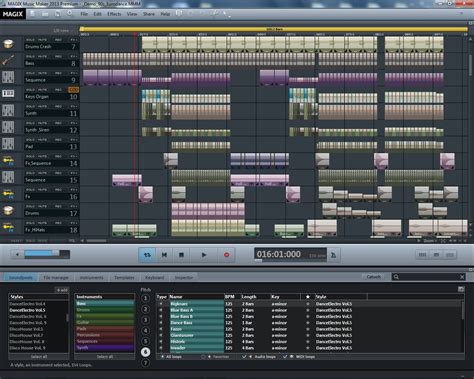The image size is (474, 379).
Task: Select the Synth instrument color row
Action: 105,348
